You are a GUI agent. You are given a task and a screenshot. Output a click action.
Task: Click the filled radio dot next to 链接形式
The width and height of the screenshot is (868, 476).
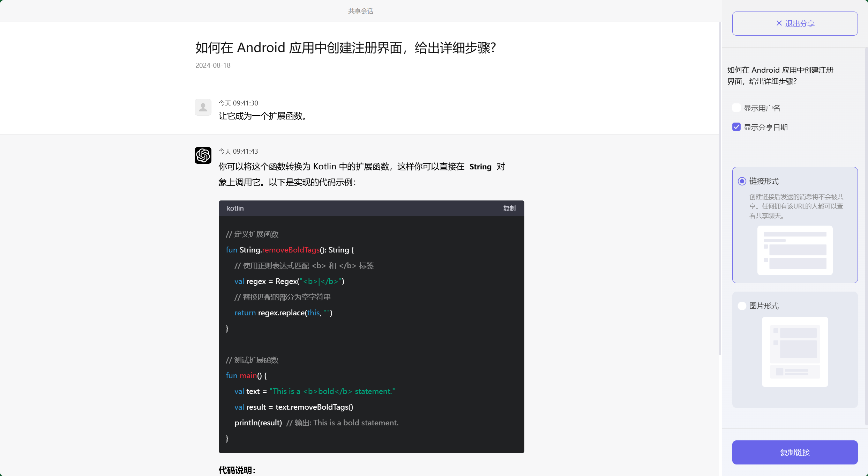click(742, 181)
